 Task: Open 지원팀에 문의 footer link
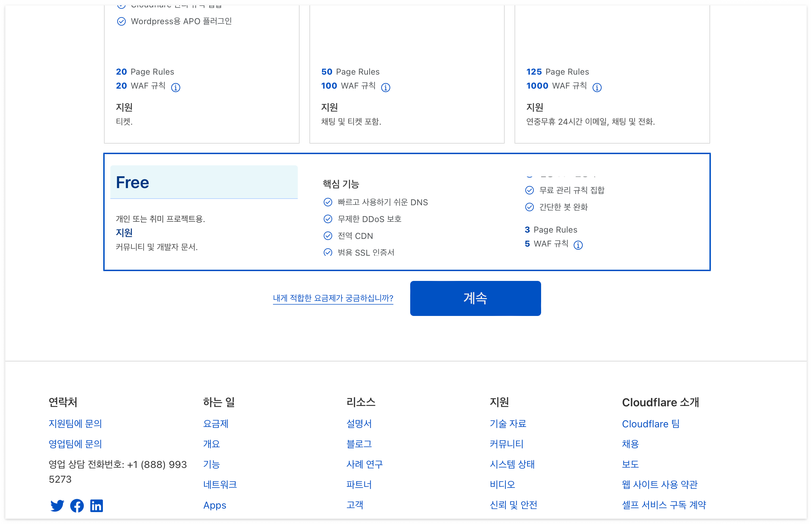[x=75, y=423]
